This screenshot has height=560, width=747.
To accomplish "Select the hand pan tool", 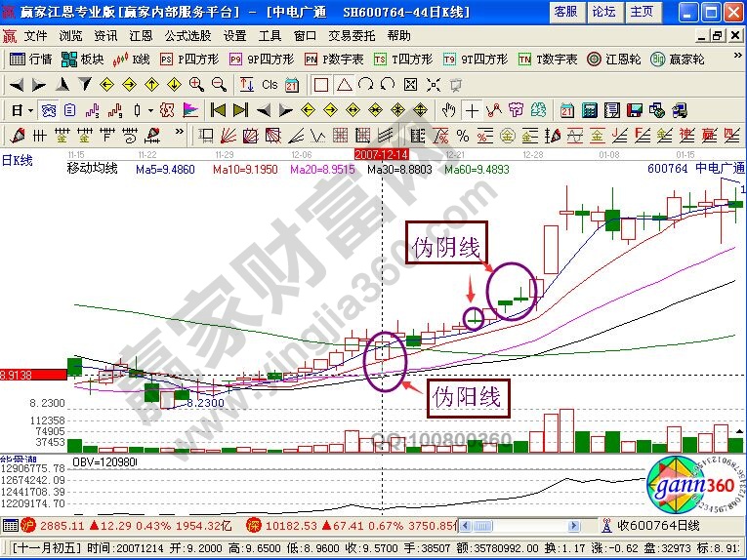I will click(448, 110).
